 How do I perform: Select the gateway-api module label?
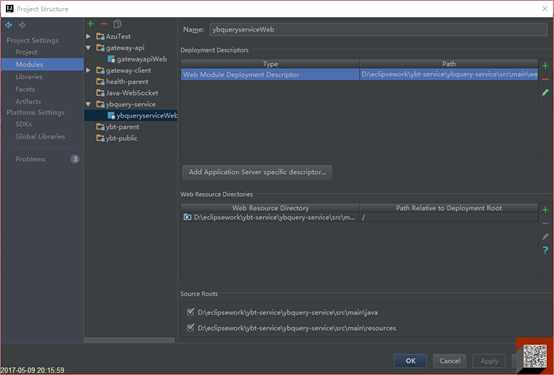[x=125, y=48]
